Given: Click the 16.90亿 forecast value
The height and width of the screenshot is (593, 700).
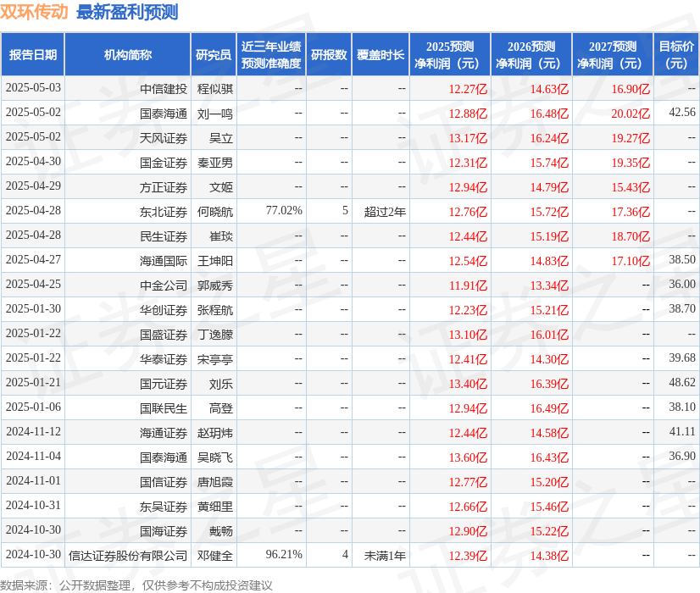Looking at the screenshot, I should pos(631,89).
